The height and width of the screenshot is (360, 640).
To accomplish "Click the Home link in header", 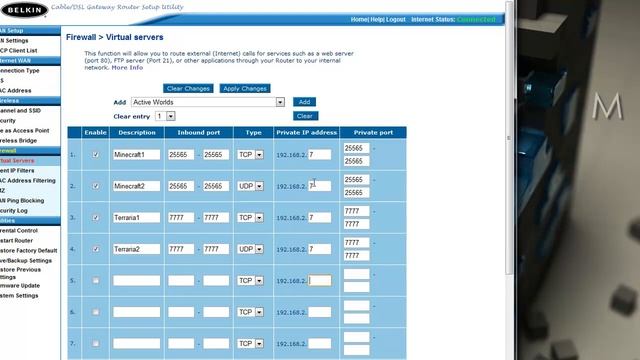I will click(359, 20).
